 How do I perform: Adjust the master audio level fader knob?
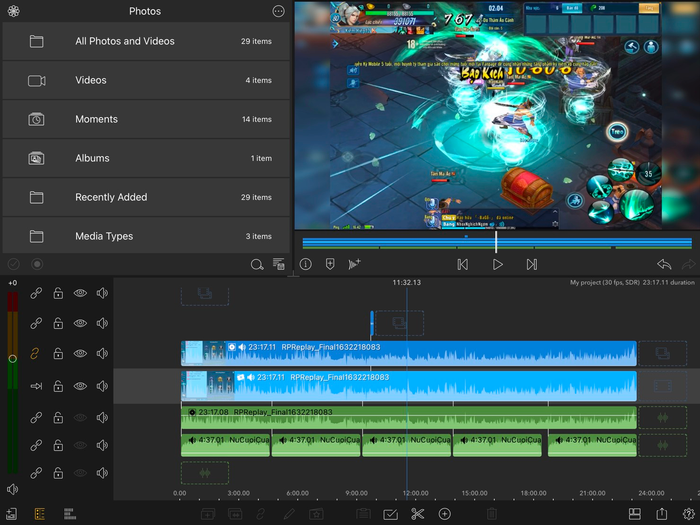tap(12, 358)
